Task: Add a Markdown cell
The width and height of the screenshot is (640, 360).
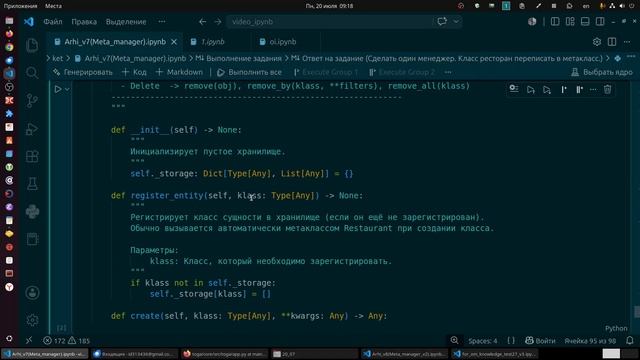Action: click(x=179, y=72)
